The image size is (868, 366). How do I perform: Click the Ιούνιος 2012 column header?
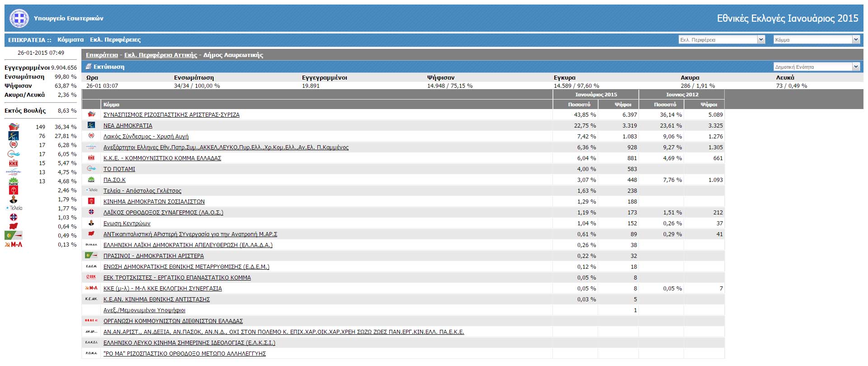(x=682, y=95)
